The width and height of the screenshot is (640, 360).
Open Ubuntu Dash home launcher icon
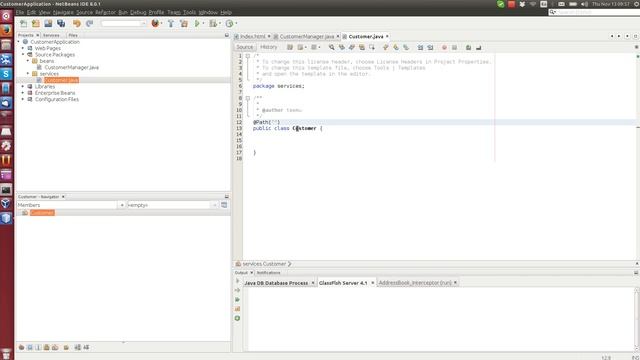[x=6, y=16]
